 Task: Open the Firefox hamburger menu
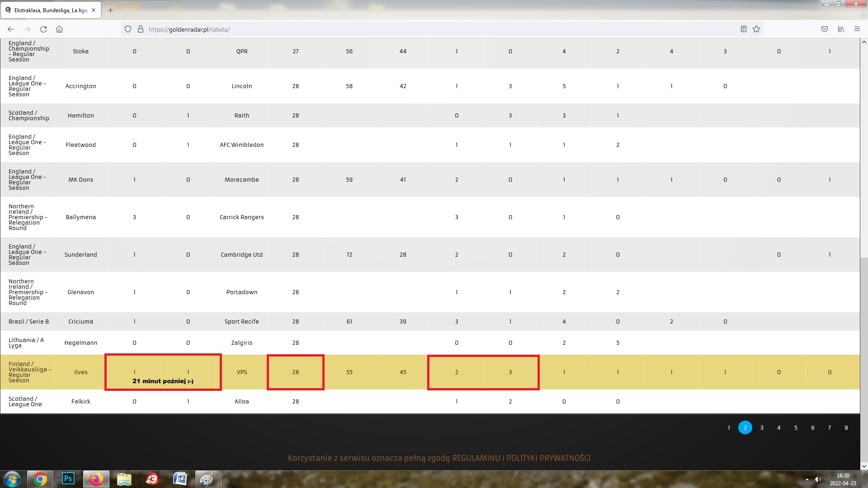857,29
